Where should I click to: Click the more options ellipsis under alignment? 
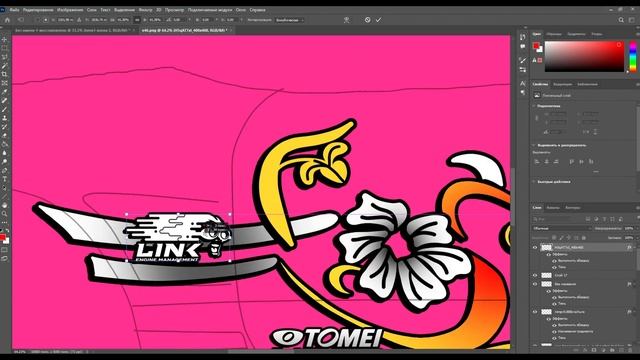pos(596,171)
